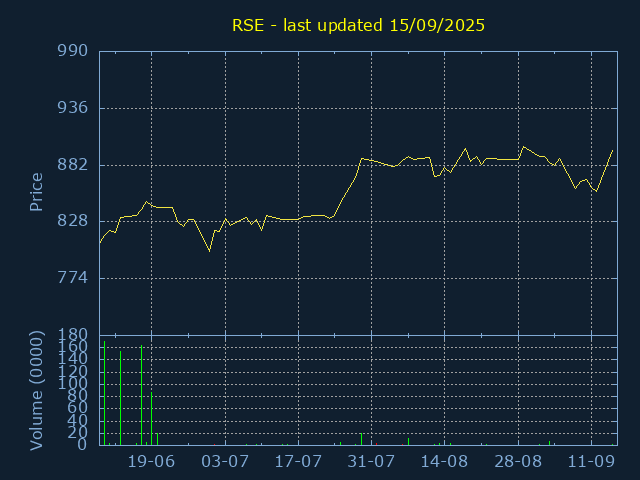Click the small green volume bar at 31-07
Viewport: 640px width, 480px height.
(361, 439)
